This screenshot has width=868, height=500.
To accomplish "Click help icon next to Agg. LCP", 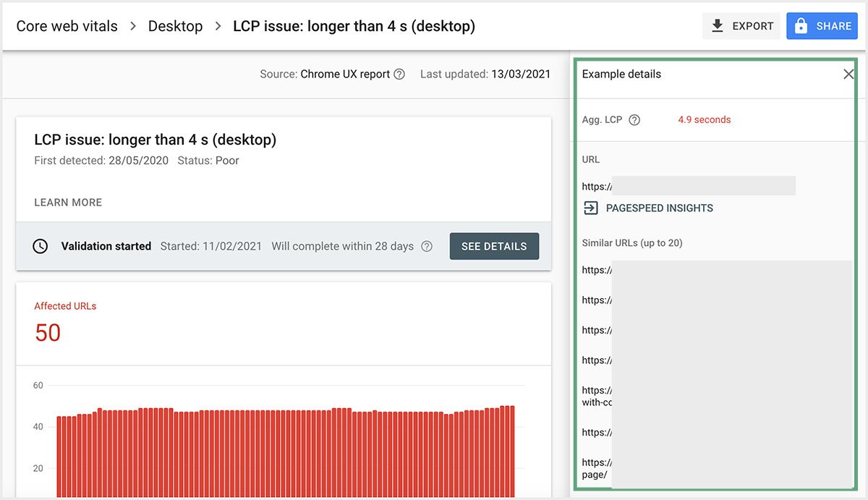I will click(634, 120).
